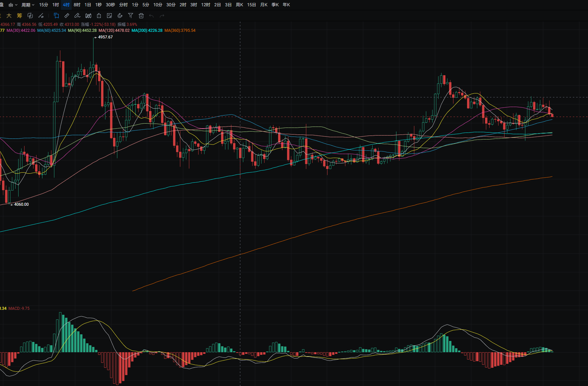This screenshot has width=588, height=386.
Task: Click the lock drawings icon
Action: click(99, 16)
